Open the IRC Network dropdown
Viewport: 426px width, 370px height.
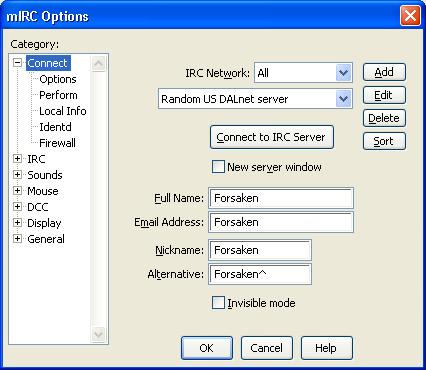[x=343, y=72]
